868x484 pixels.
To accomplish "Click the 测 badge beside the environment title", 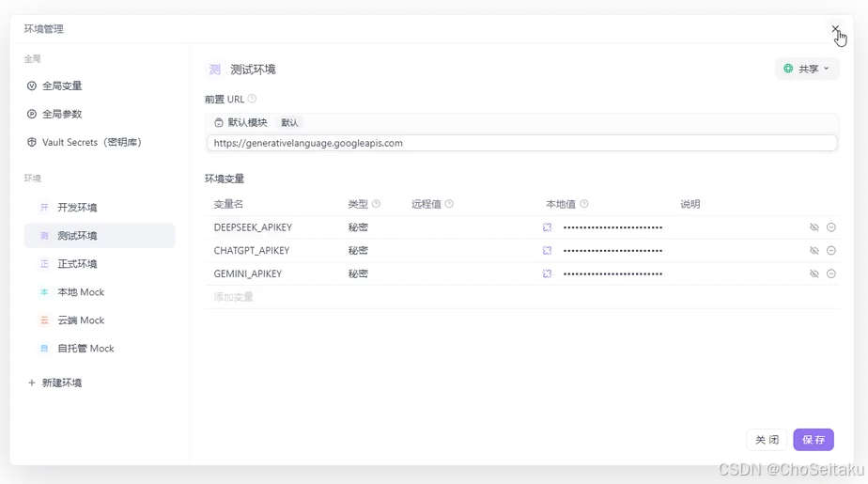I will (x=215, y=70).
